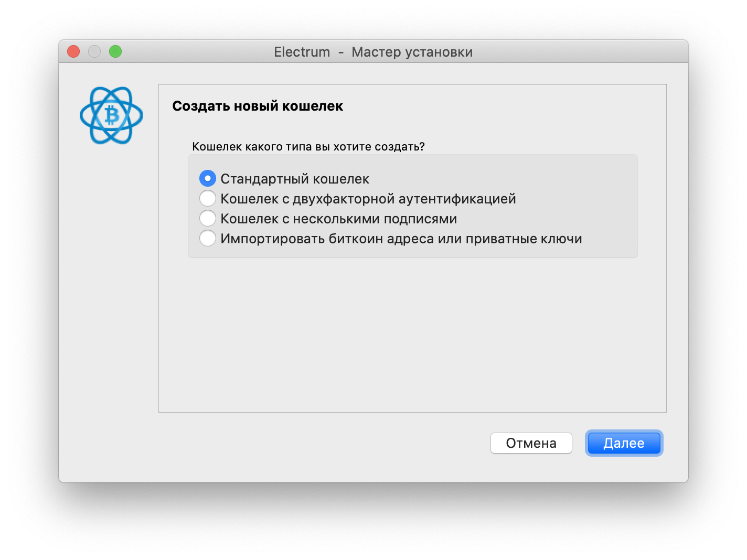Click the Создать новый кошелек heading
Screen dimensions: 747x560
[258, 106]
